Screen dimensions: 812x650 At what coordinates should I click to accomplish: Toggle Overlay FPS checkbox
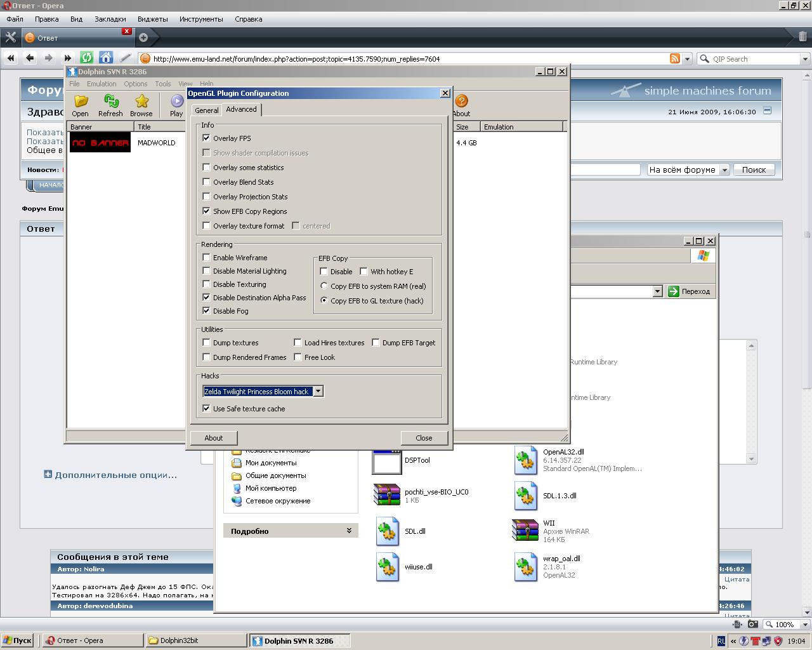pos(206,138)
